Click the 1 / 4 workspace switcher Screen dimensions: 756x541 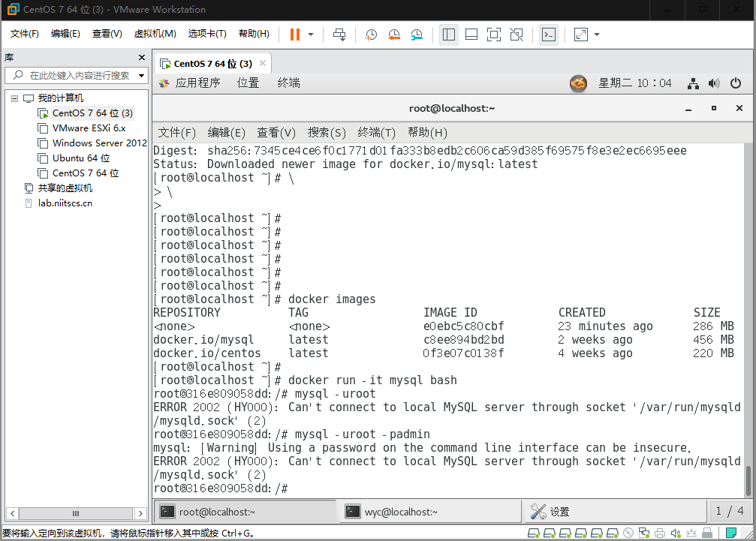point(730,511)
